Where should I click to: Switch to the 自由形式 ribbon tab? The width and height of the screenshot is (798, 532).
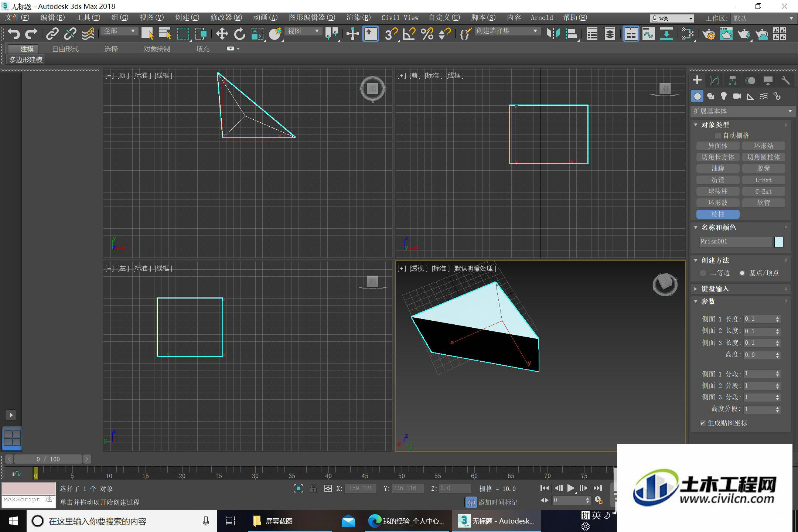[x=65, y=49]
